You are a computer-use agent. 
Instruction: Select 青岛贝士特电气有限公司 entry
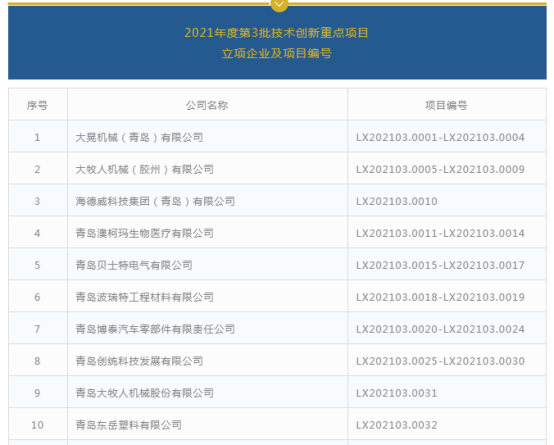[134, 265]
